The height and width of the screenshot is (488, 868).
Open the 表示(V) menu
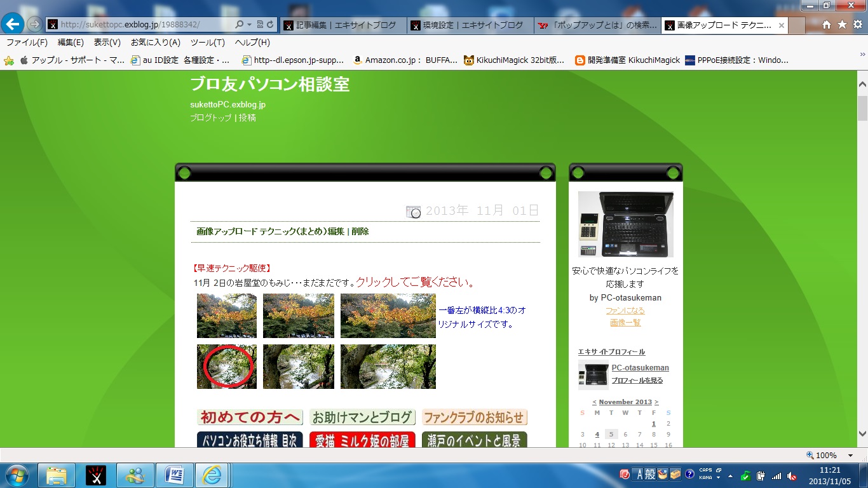pyautogui.click(x=107, y=43)
